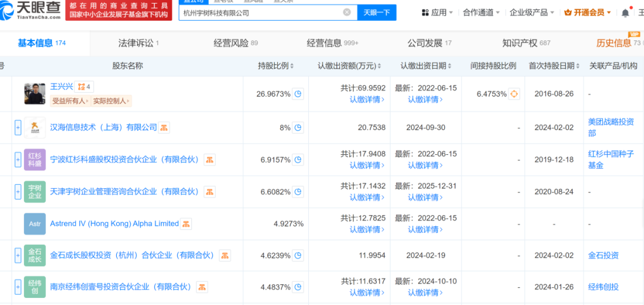Screen dimensions: 644x305
Task: Open 金石投资 related institution link
Action: click(x=603, y=256)
